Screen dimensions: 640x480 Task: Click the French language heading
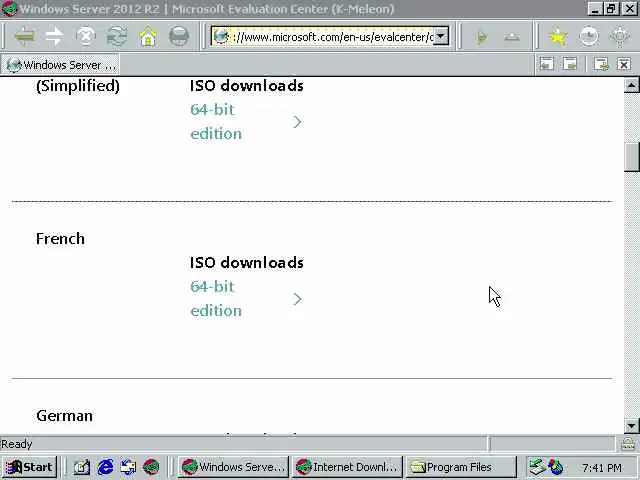click(x=60, y=238)
